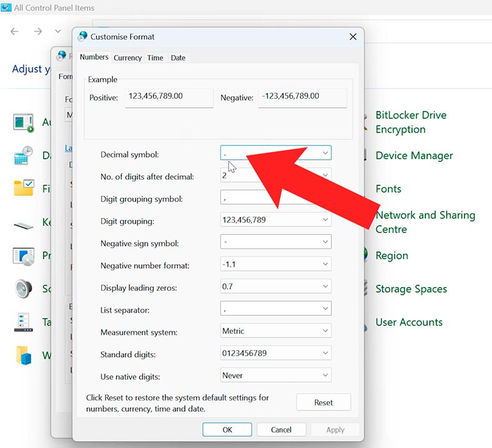
Task: Click the 'Standard digits:' label
Action: point(128,354)
